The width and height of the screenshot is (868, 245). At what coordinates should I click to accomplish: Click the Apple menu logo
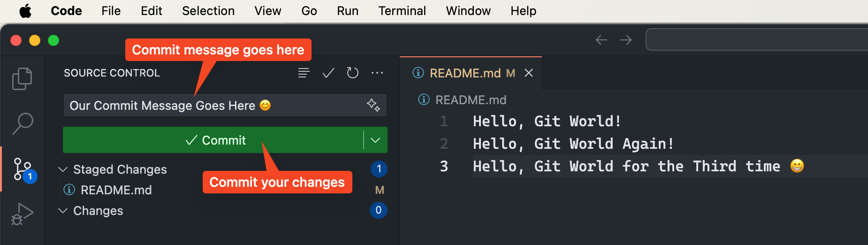[25, 10]
